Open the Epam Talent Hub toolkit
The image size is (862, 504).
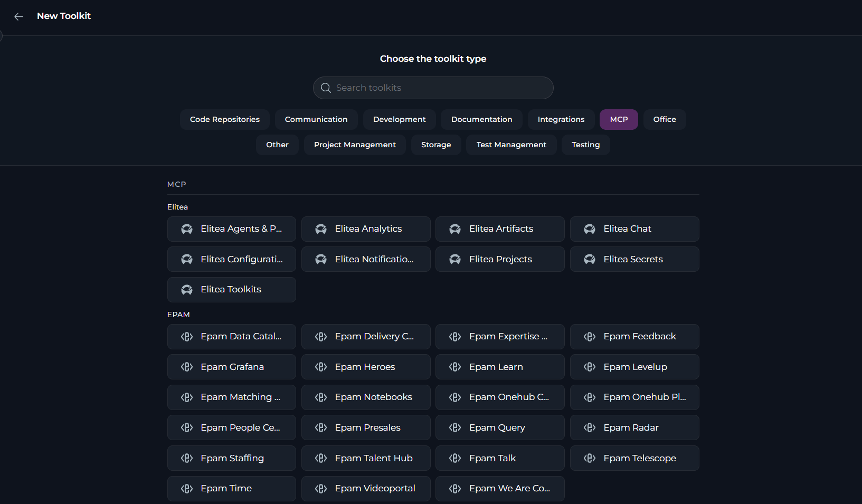(366, 458)
